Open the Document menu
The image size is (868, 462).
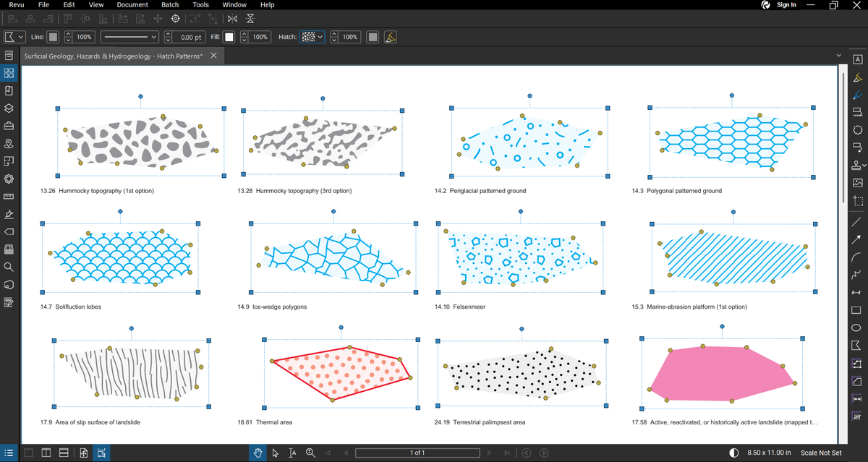tap(132, 5)
